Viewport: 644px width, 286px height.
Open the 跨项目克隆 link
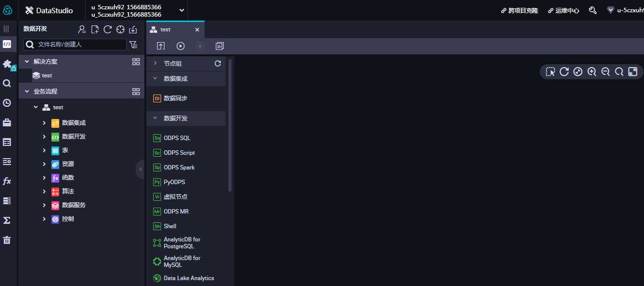[x=519, y=10]
